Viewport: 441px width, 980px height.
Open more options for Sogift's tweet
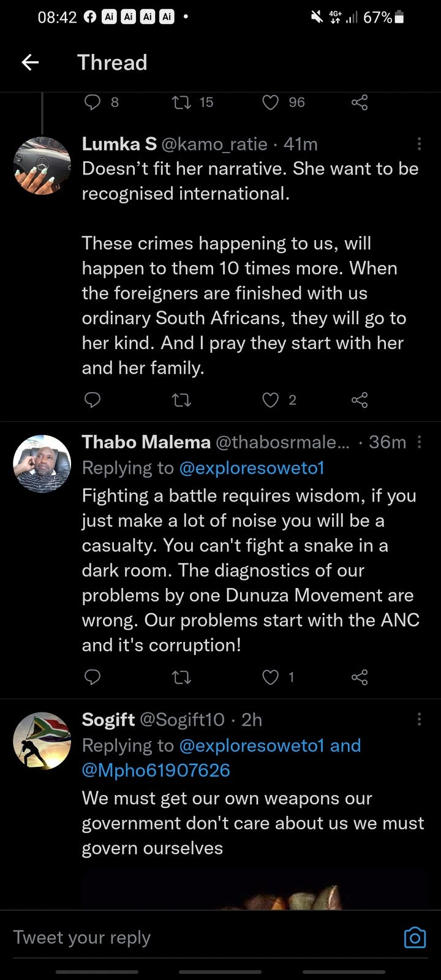click(419, 719)
